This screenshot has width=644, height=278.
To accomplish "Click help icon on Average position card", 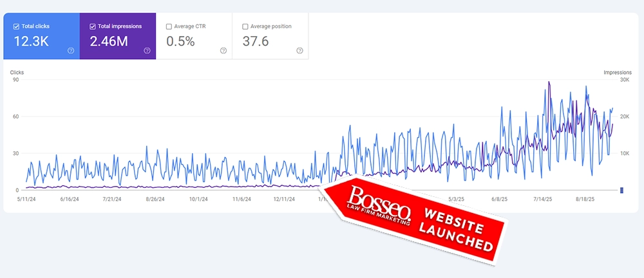I will [x=299, y=51].
